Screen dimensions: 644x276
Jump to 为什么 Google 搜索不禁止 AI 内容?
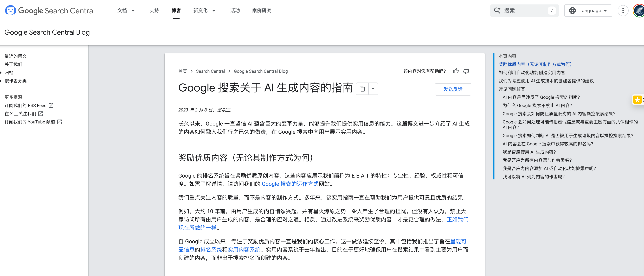537,106
